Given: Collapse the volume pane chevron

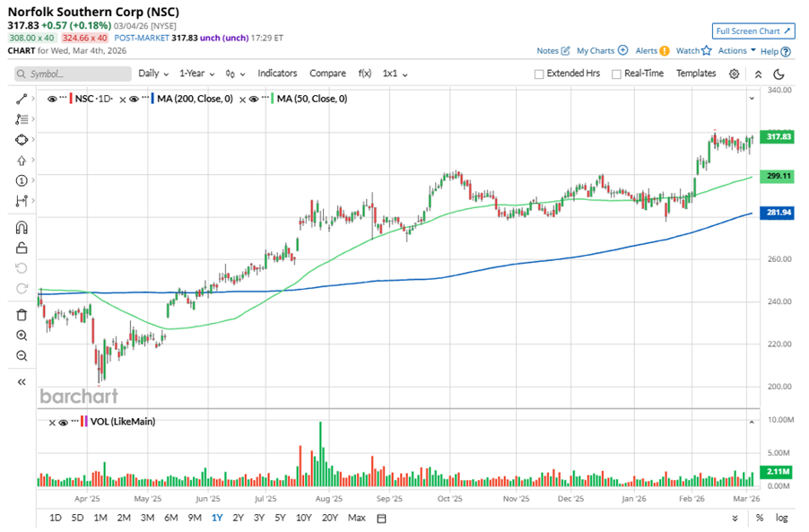Looking at the screenshot, I should (x=752, y=422).
